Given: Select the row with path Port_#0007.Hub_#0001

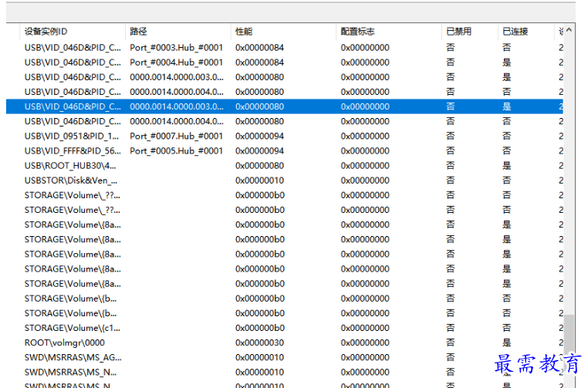Looking at the screenshot, I should click(x=285, y=136).
